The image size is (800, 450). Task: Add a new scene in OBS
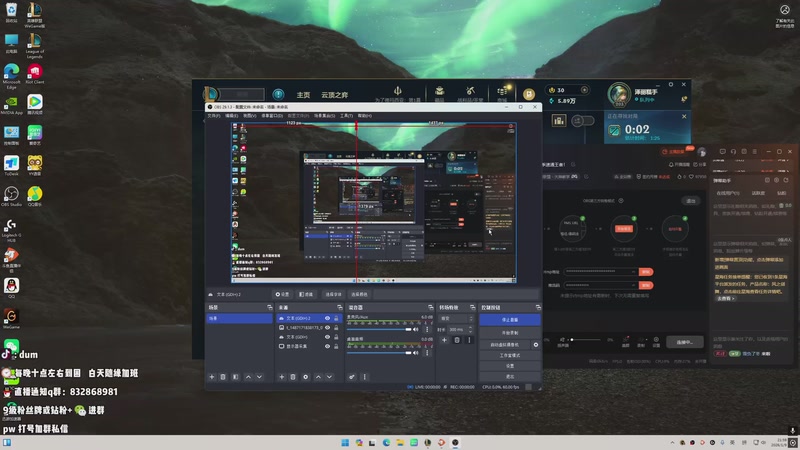211,377
